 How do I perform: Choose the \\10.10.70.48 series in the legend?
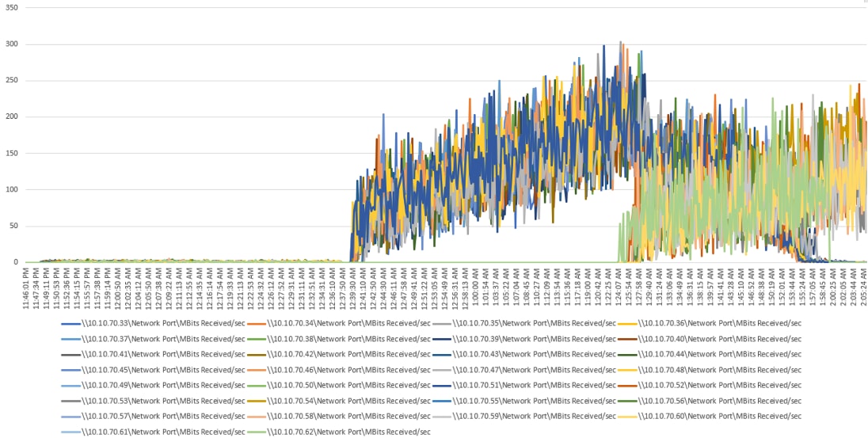coord(710,369)
